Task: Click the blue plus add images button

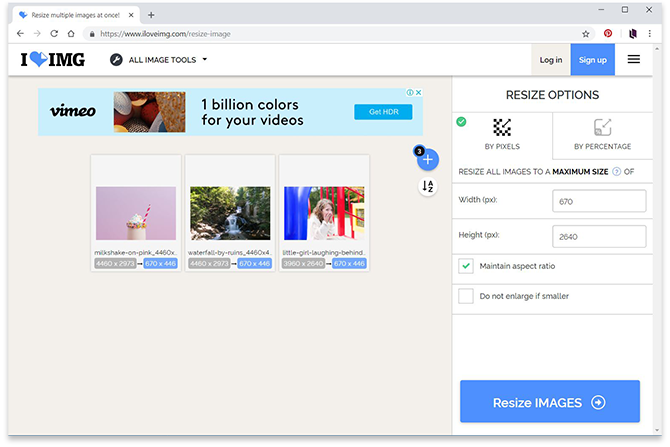Action: 428,159
